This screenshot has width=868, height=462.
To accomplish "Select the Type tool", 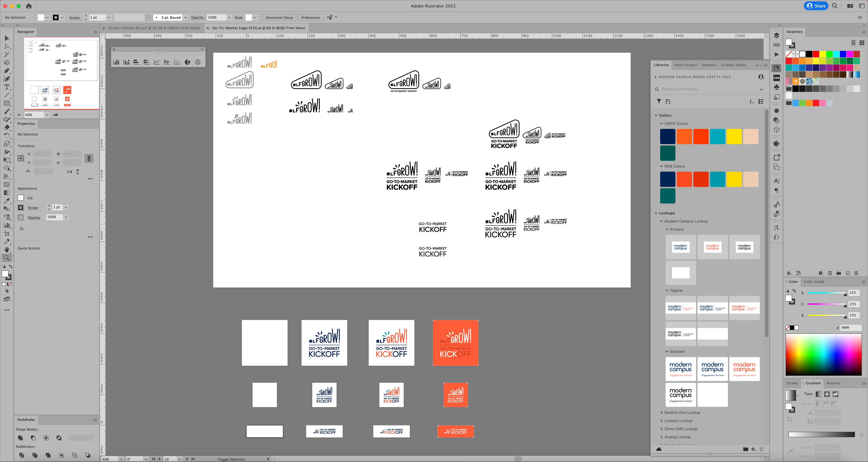I will point(7,87).
